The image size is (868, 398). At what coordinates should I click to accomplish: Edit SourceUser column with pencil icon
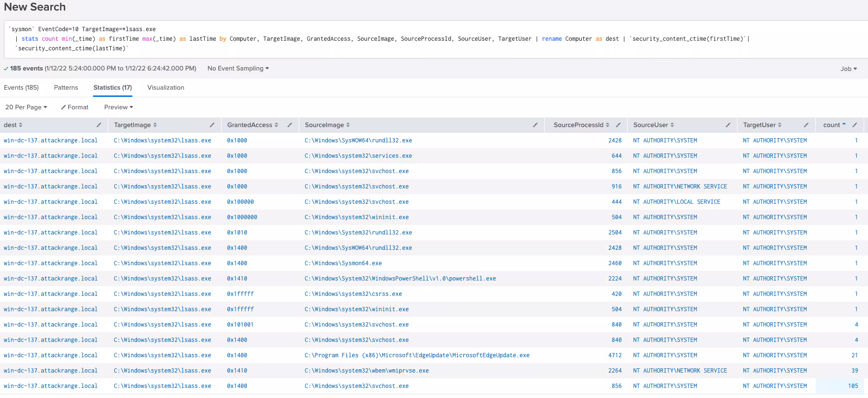point(728,125)
